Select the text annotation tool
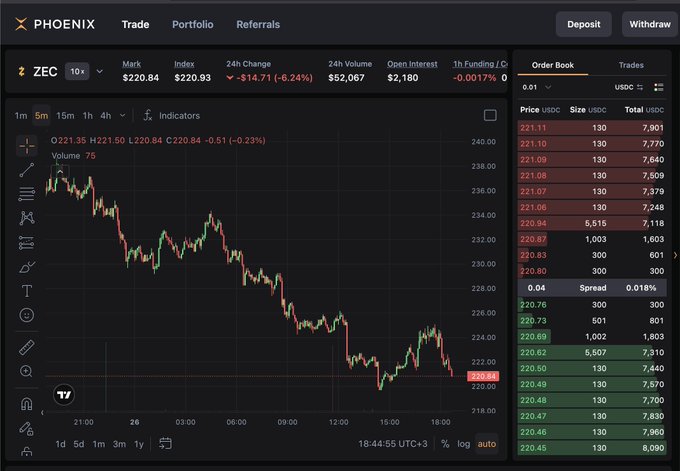Screen dimensions: 680x471 (27, 291)
